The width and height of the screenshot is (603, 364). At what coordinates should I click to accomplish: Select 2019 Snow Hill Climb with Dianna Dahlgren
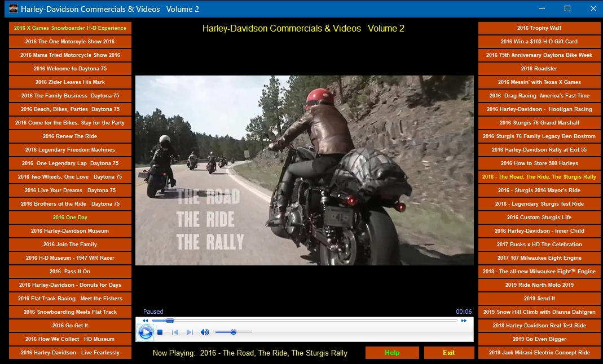pos(539,312)
